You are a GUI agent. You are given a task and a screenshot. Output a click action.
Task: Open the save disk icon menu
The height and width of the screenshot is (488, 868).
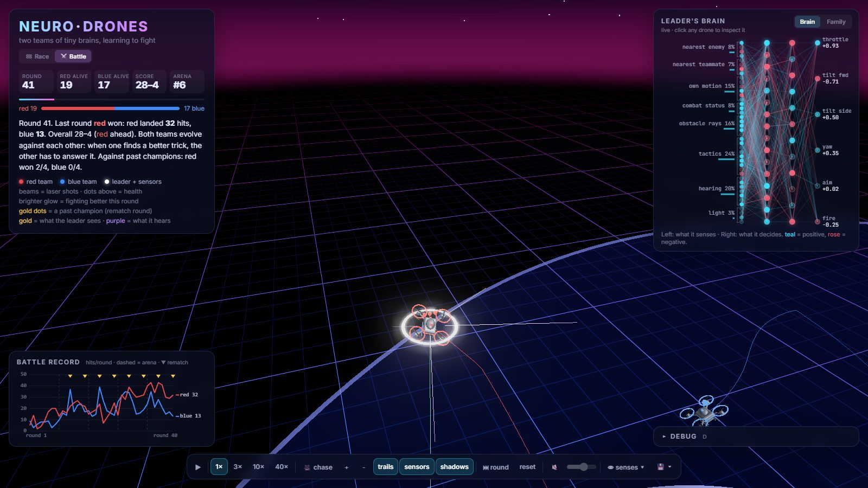click(x=665, y=467)
